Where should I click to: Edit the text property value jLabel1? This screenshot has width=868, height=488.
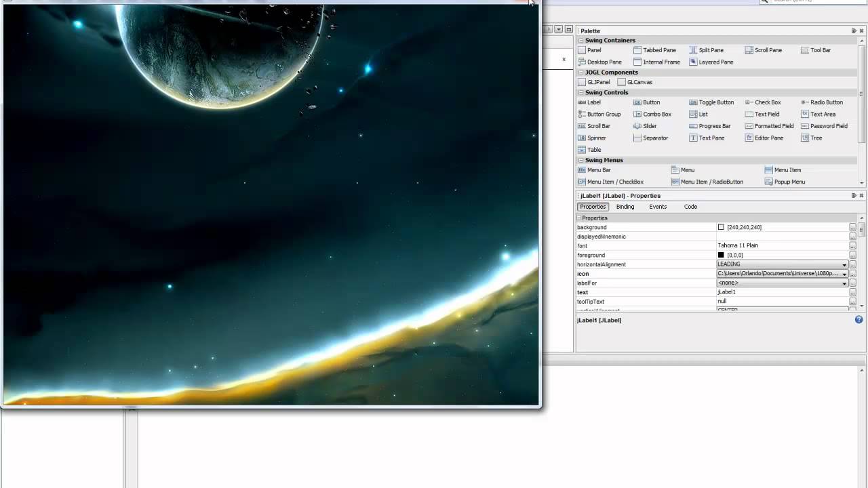[x=783, y=292]
